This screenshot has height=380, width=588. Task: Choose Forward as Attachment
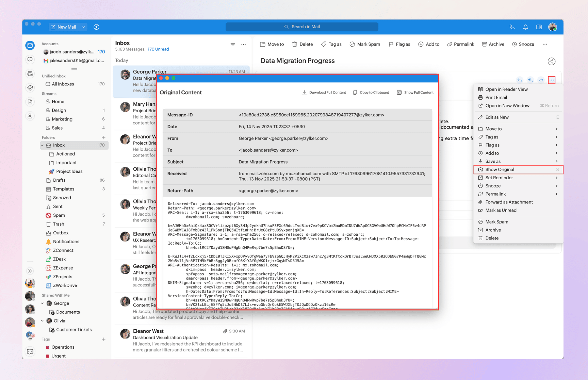pos(518,202)
